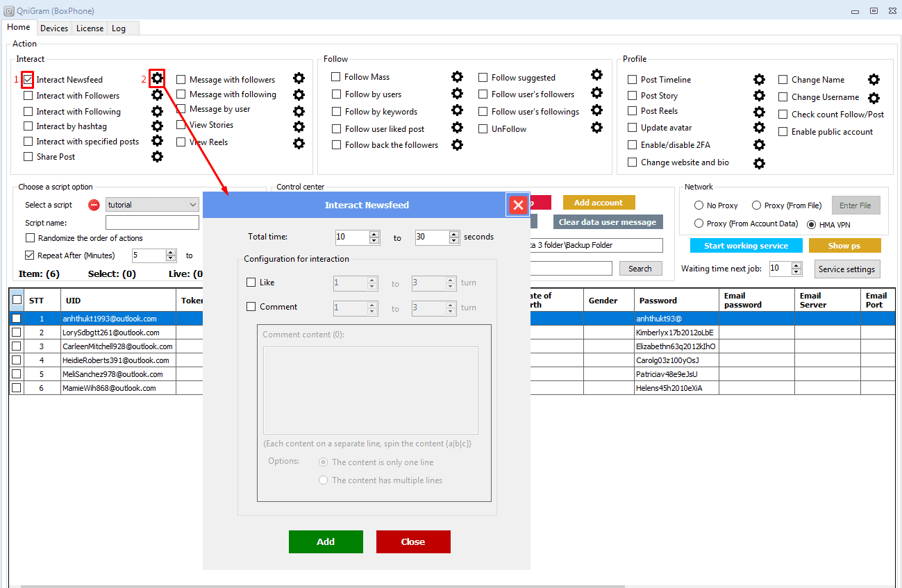The image size is (902, 588).
Task: Click gear icon next to Share Post
Action: pos(158,157)
